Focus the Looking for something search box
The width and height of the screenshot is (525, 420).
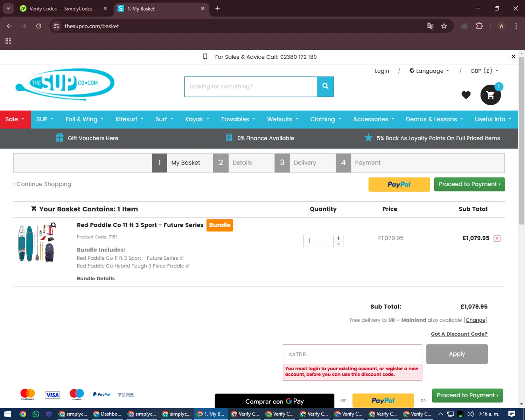[251, 86]
